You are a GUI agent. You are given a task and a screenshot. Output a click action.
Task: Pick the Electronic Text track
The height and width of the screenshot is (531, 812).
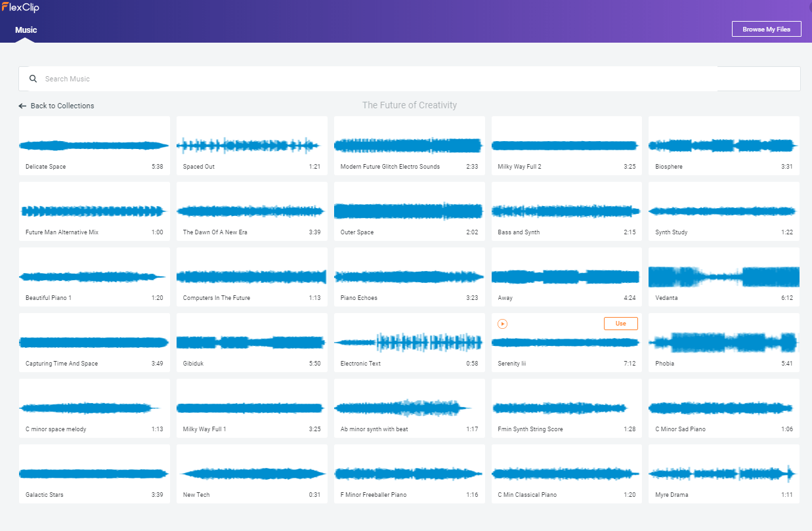410,343
